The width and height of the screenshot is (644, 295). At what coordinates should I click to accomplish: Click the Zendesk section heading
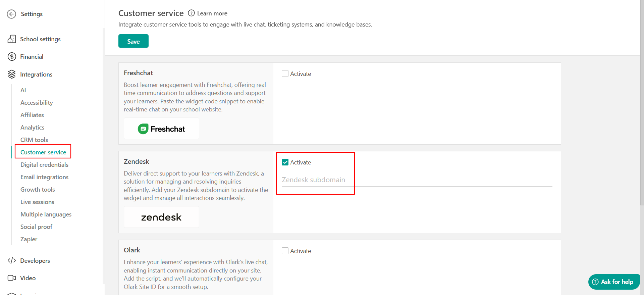coord(137,161)
